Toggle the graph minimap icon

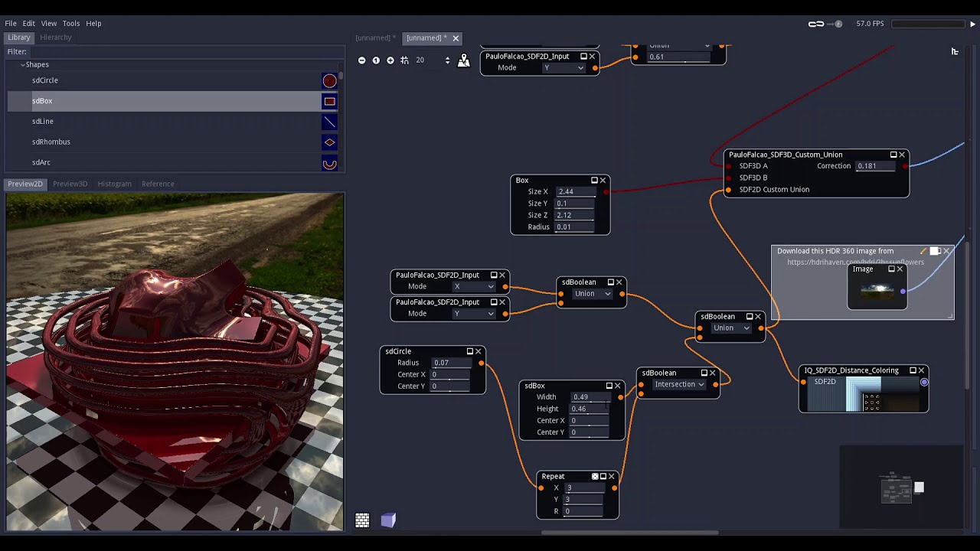coord(463,60)
